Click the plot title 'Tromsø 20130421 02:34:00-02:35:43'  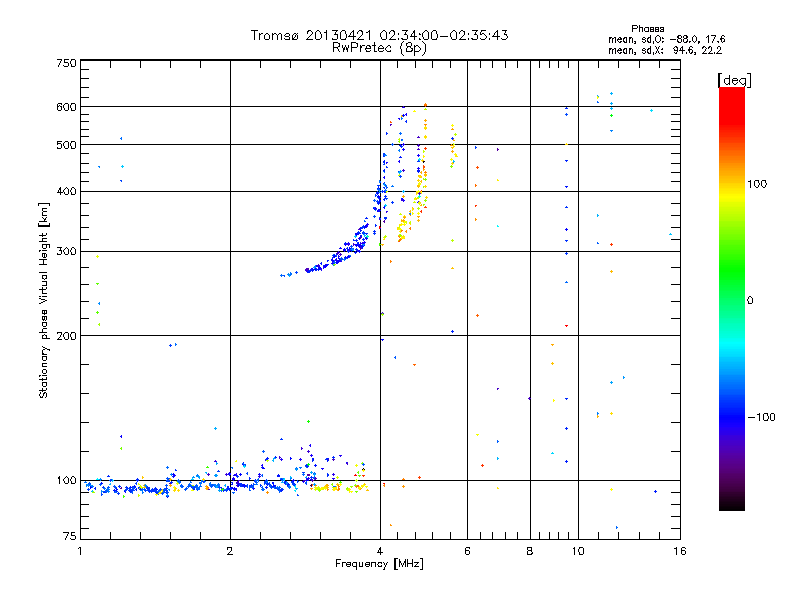coord(379,35)
